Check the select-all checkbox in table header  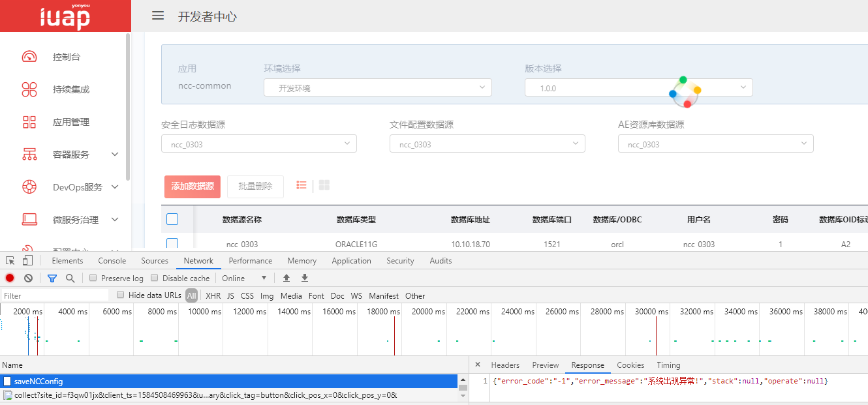coord(172,219)
